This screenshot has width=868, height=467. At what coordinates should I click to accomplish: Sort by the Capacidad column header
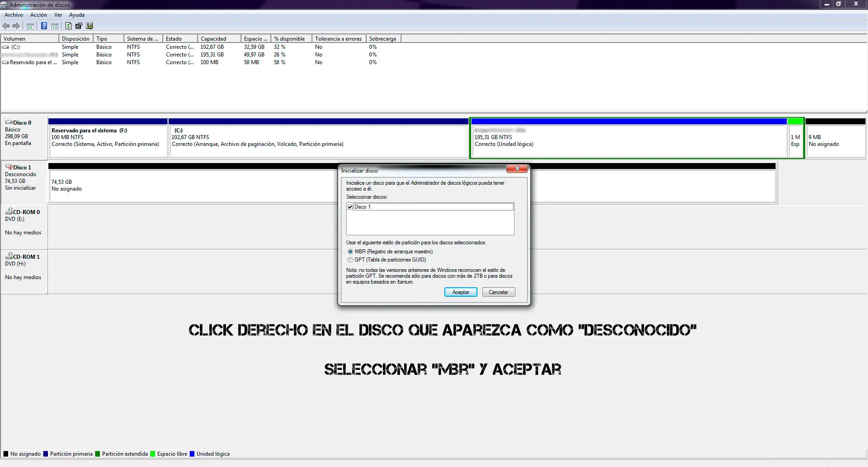(x=219, y=39)
